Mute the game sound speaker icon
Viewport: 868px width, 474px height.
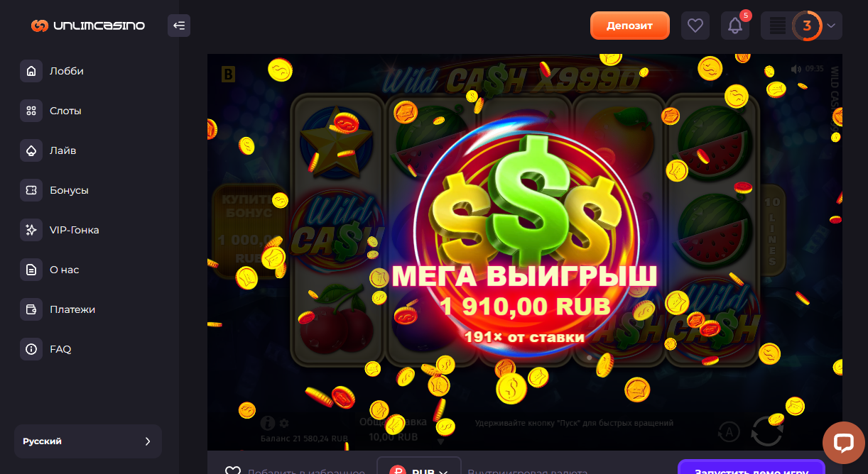click(796, 69)
